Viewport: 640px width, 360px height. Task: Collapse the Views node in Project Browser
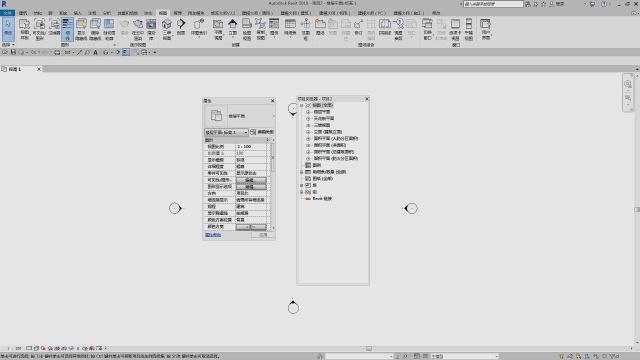(301, 105)
